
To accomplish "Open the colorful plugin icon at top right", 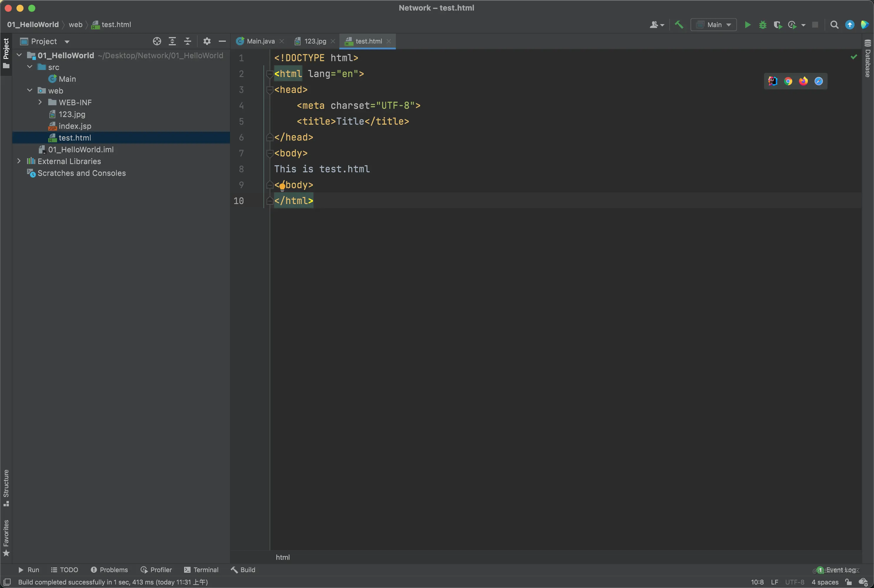I will 865,25.
